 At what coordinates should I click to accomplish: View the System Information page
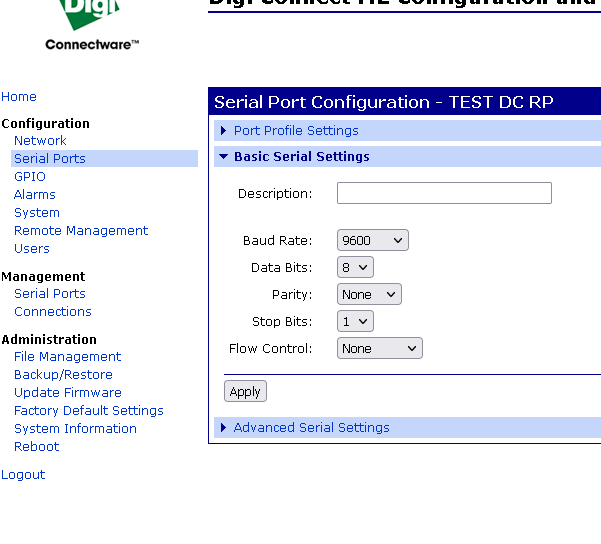76,429
